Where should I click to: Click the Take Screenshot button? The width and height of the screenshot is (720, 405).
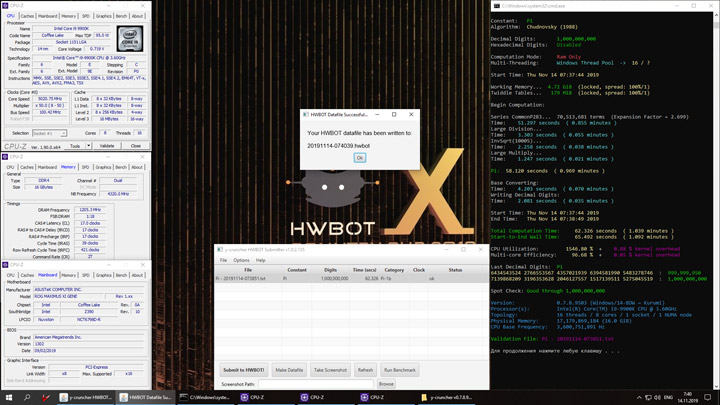click(x=330, y=370)
